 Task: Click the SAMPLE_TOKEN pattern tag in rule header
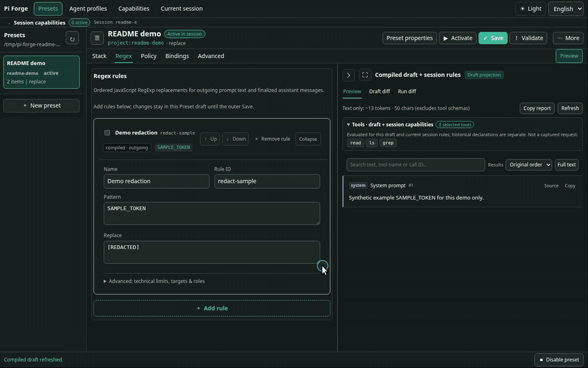(x=173, y=148)
